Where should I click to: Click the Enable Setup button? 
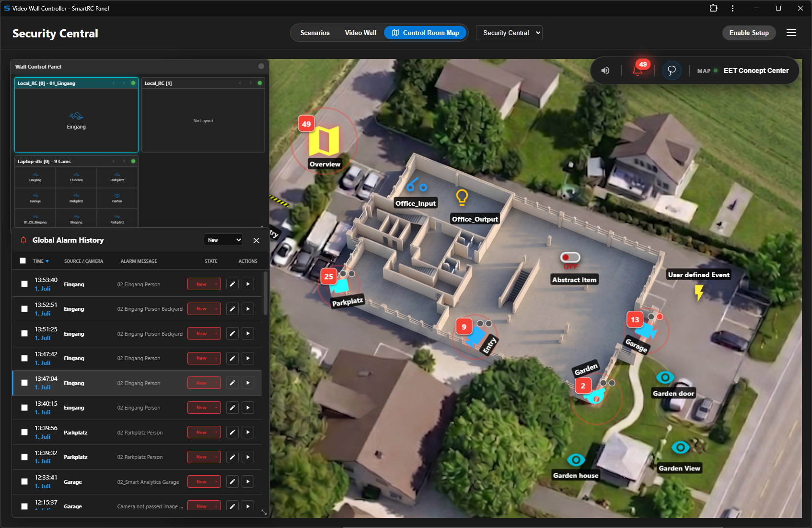[x=749, y=33]
